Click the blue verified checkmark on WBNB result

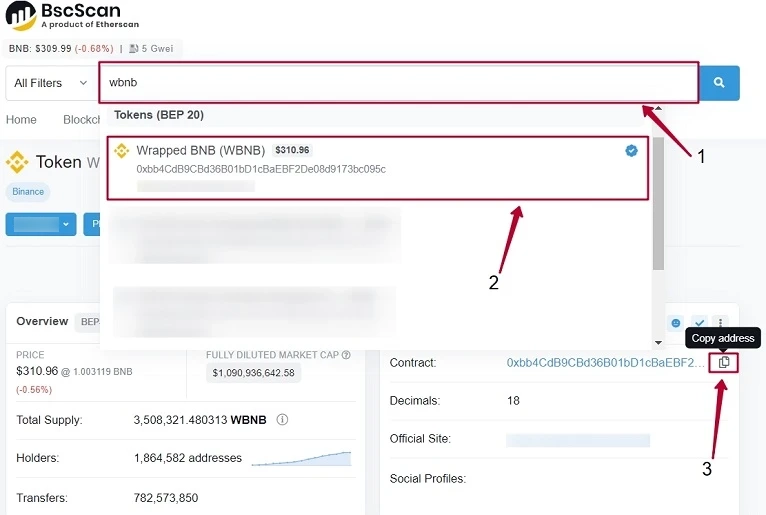631,150
